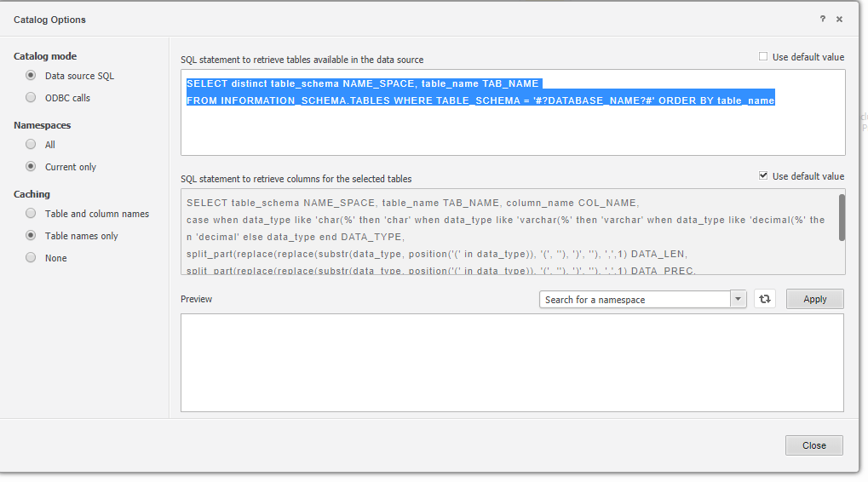Screen dimensions: 868x482
Task: Uncheck Use default value for columns SQL
Action: coord(763,176)
